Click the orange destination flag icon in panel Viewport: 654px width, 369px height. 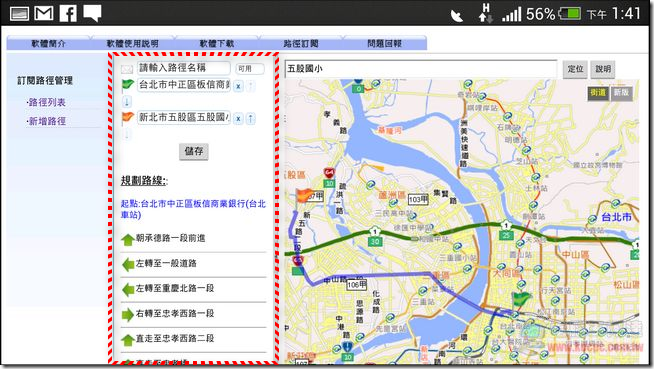[127, 118]
